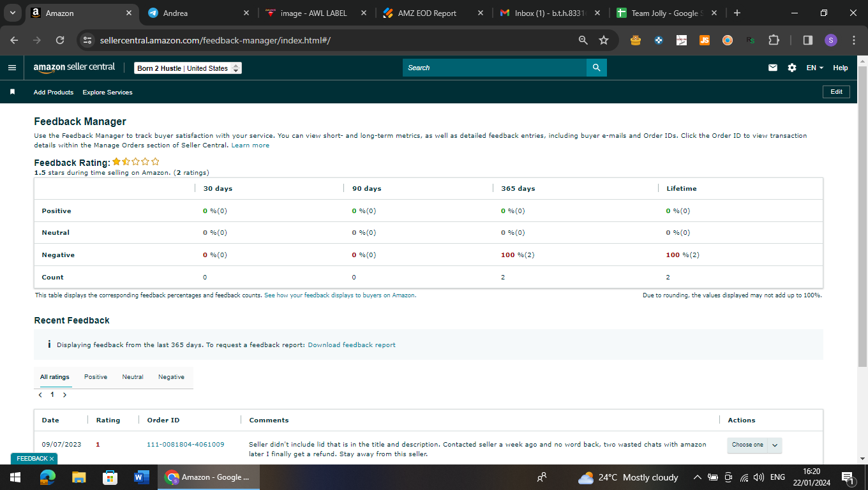This screenshot has width=868, height=490.
Task: Show hidden system tray icons
Action: coord(697,477)
